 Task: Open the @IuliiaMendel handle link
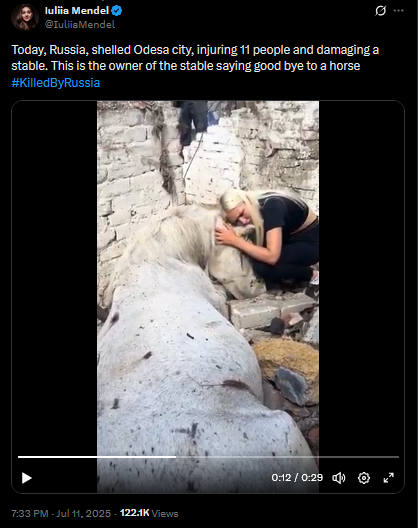click(x=80, y=24)
